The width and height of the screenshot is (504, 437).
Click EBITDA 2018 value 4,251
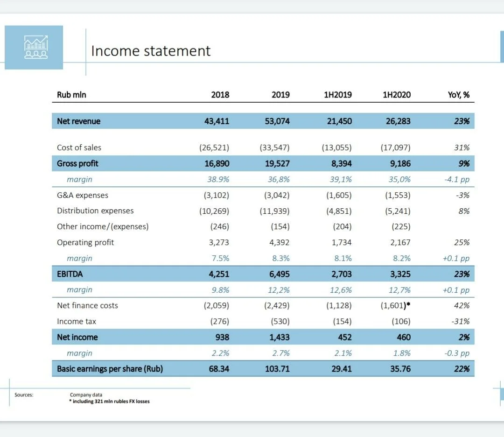[x=219, y=274]
